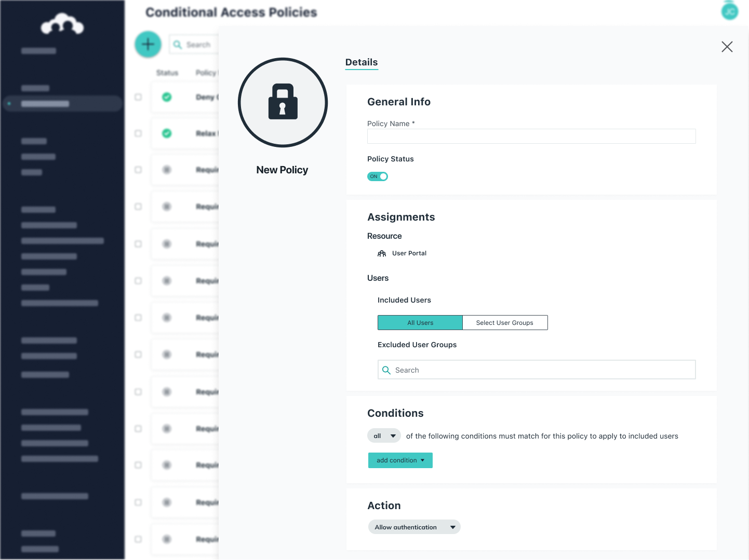Click the gray status icon on a Require policy row
This screenshot has height=560, width=749.
point(166,170)
